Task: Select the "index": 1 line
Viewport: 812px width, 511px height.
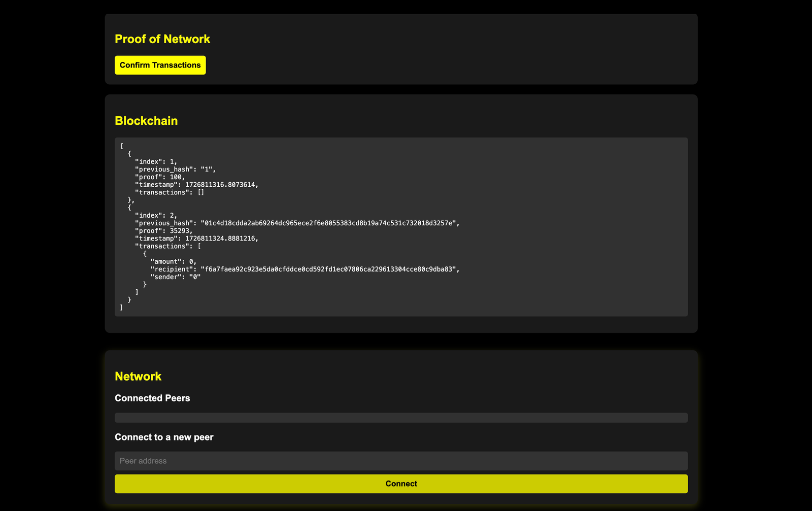Action: 156,162
